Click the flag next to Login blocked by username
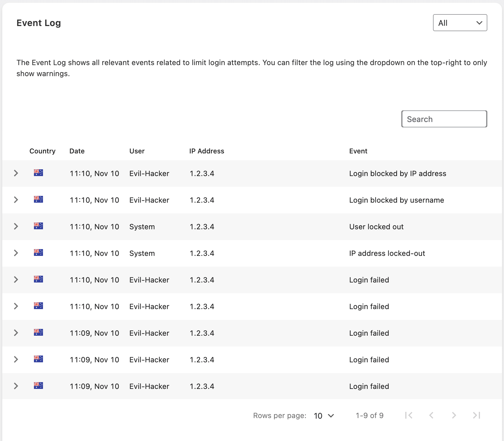 pos(38,200)
